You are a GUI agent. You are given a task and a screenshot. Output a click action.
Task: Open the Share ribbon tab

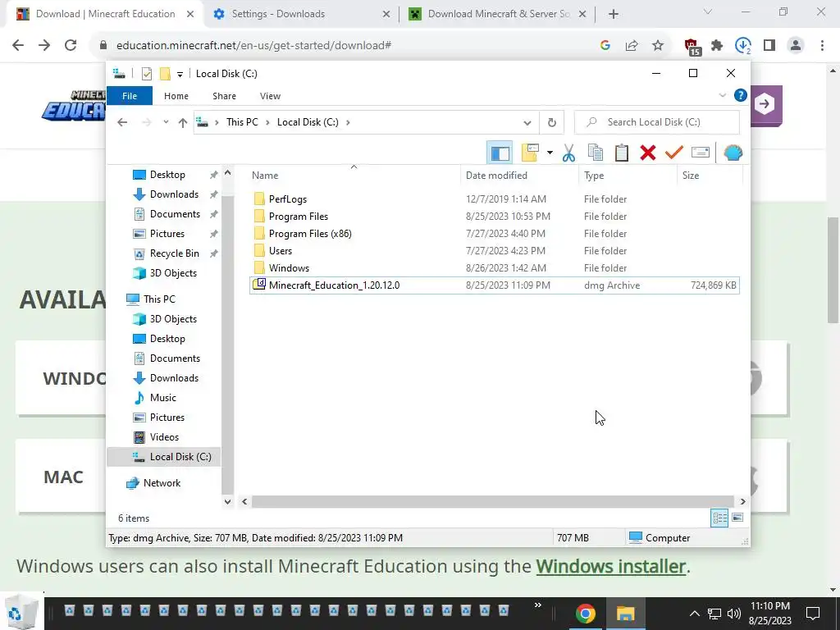[224, 96]
